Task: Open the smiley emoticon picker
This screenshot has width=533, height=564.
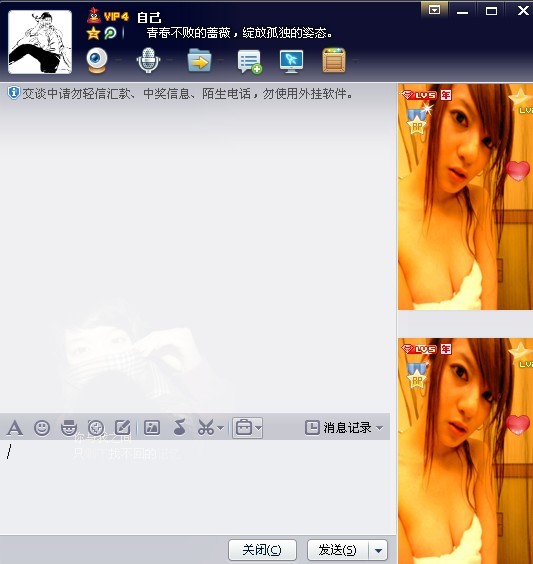Action: pos(42,428)
